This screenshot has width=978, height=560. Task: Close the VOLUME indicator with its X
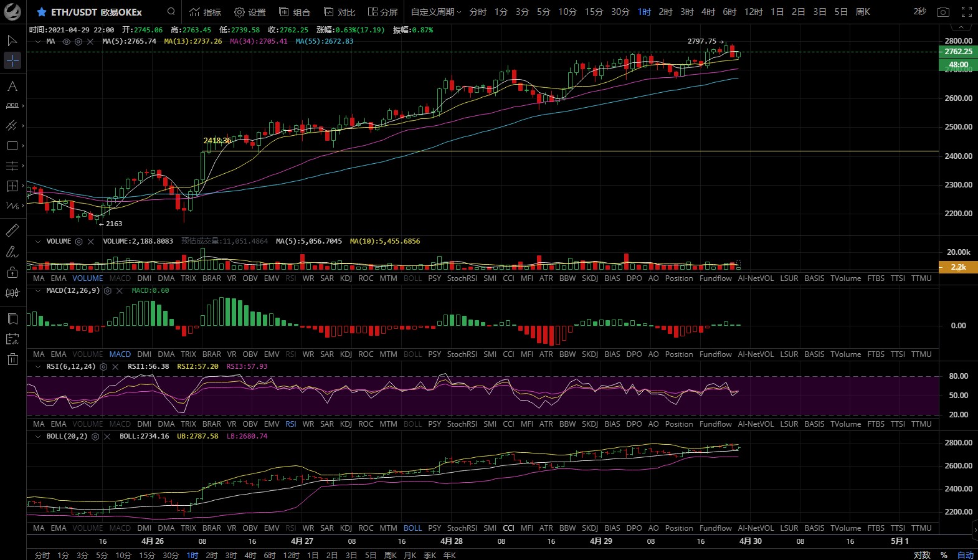91,242
